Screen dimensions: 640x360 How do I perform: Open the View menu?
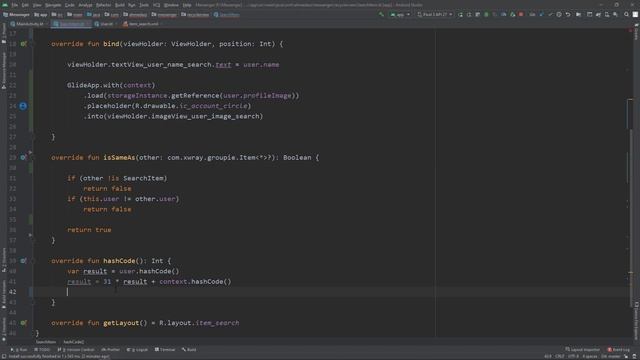37,5
